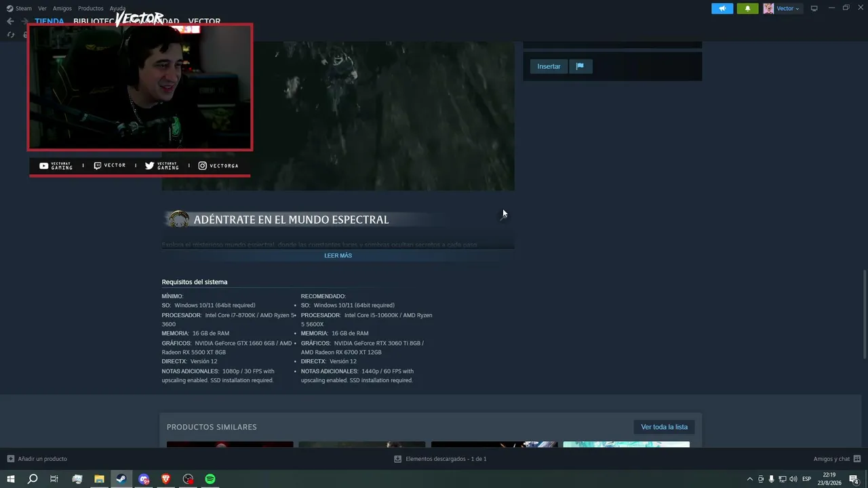Click the first similar product thumbnail
868x488 pixels.
tap(230, 445)
